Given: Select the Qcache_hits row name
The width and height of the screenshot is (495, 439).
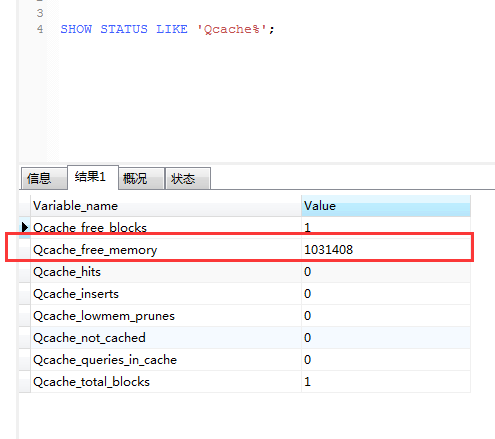Looking at the screenshot, I should click(x=166, y=272).
